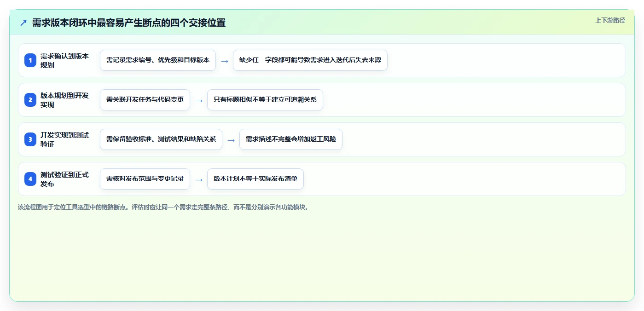Click the arrow after 需保留验收标准
The width and height of the screenshot is (644, 311).
pyautogui.click(x=231, y=140)
